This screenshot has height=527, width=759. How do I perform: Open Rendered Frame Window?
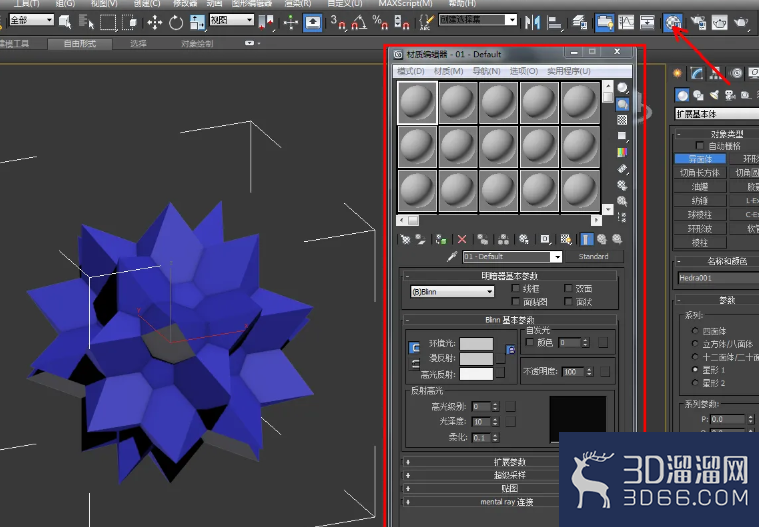tap(719, 22)
